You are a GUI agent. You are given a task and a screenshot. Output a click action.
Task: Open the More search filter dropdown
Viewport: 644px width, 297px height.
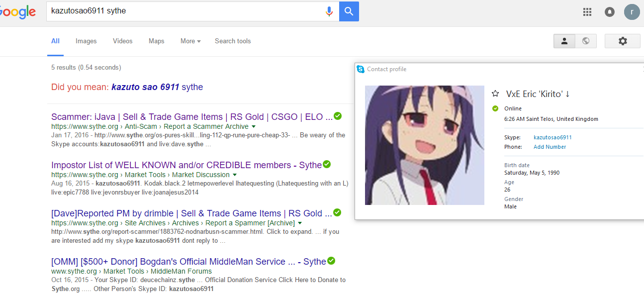coord(190,41)
